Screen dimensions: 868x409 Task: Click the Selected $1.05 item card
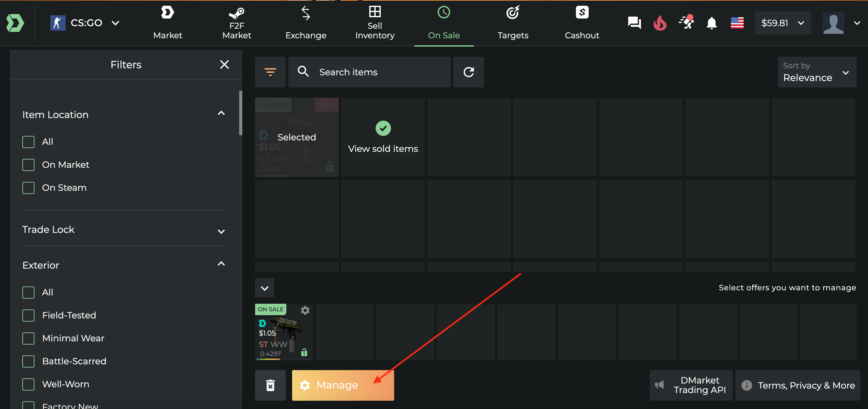297,137
